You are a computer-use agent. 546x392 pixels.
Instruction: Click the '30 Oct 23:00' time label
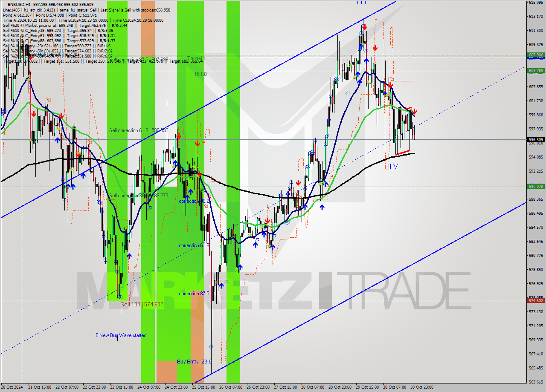(421, 387)
